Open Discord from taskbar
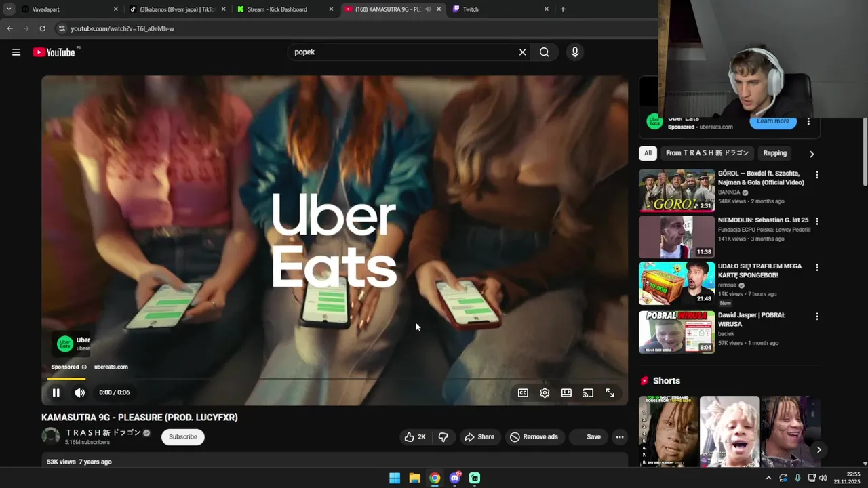Image resolution: width=868 pixels, height=488 pixels. (x=455, y=478)
